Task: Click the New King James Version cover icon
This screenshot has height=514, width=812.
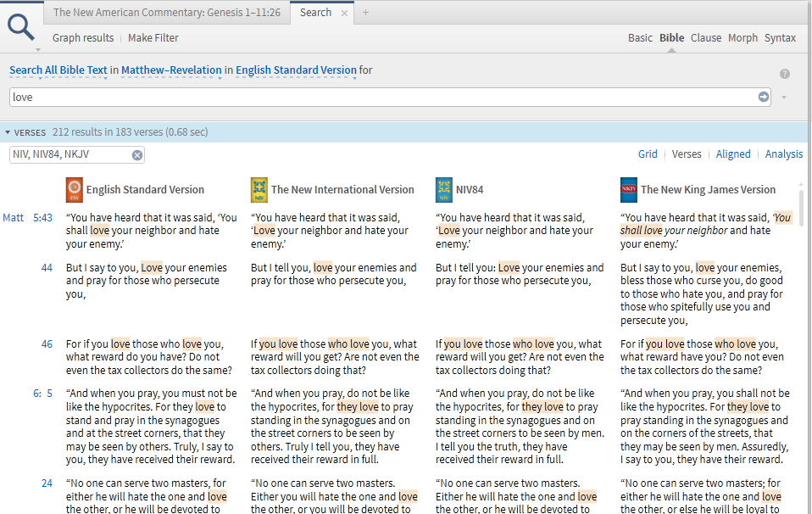Action: tap(629, 190)
